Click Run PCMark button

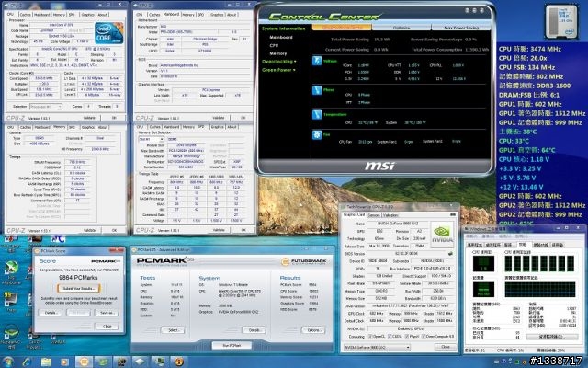(232, 345)
